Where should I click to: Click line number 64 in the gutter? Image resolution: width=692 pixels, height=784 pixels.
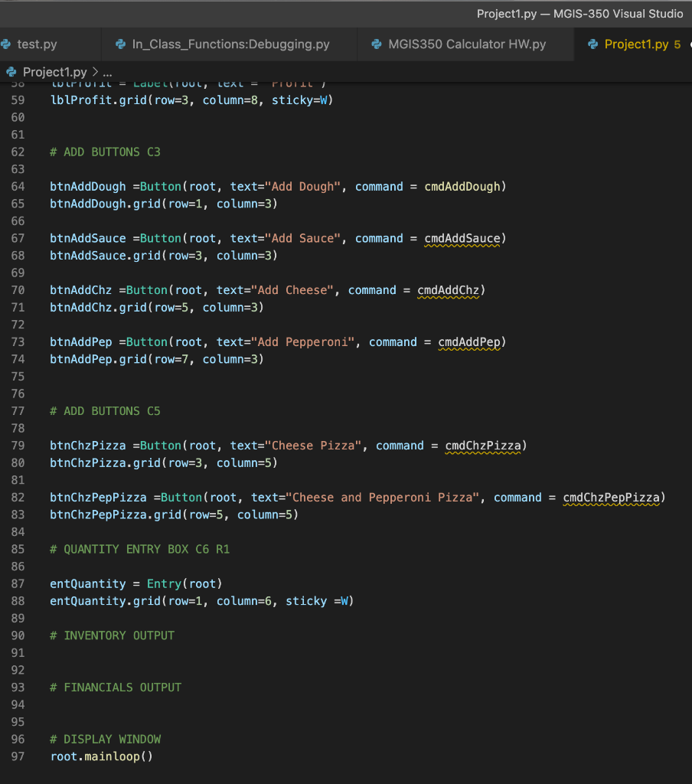18,186
